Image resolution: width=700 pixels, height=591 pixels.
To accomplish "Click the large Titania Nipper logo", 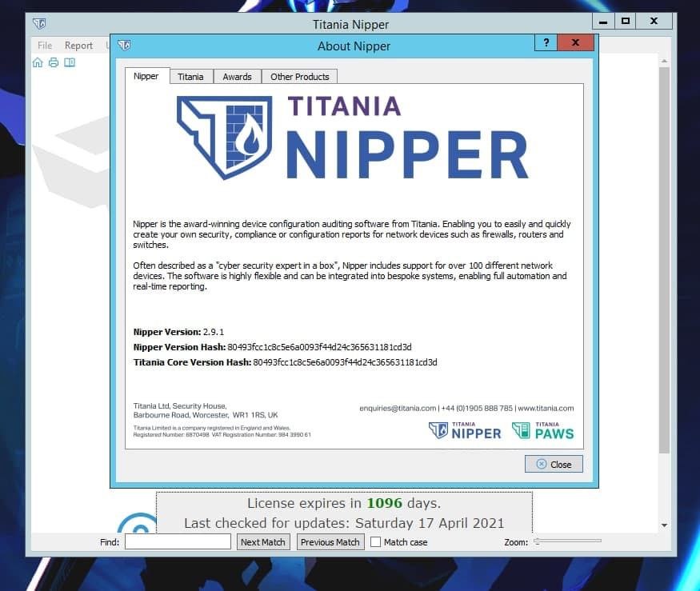I will (x=353, y=138).
